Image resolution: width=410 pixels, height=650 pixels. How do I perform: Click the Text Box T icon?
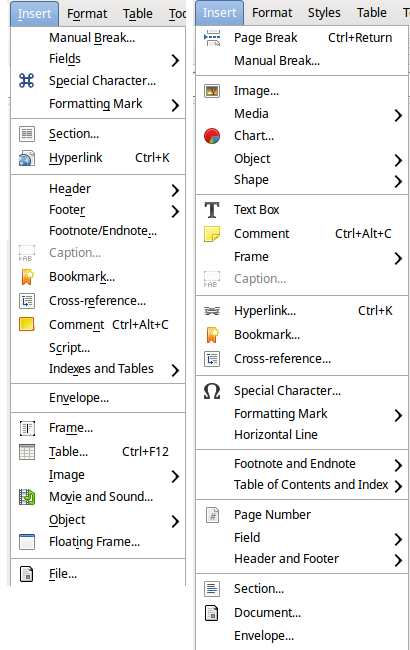pyautogui.click(x=212, y=210)
